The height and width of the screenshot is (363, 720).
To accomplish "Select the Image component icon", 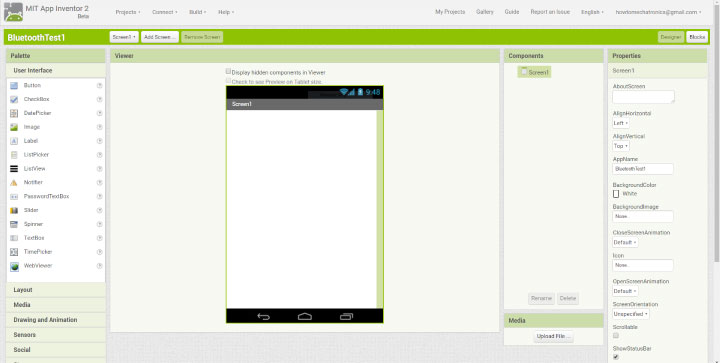I will 14,127.
